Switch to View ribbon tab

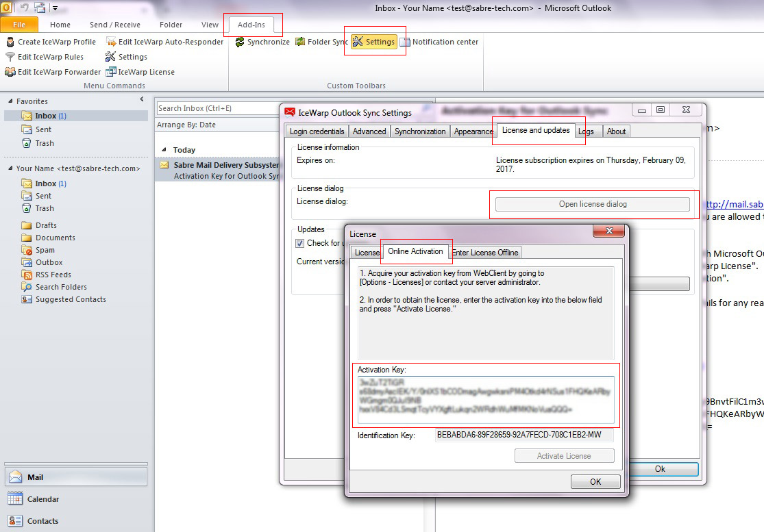[x=210, y=25]
